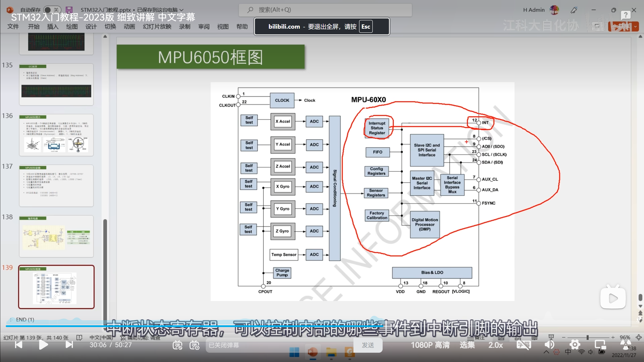
Task: Toggle the AutoSave switch
Action: pos(52,10)
